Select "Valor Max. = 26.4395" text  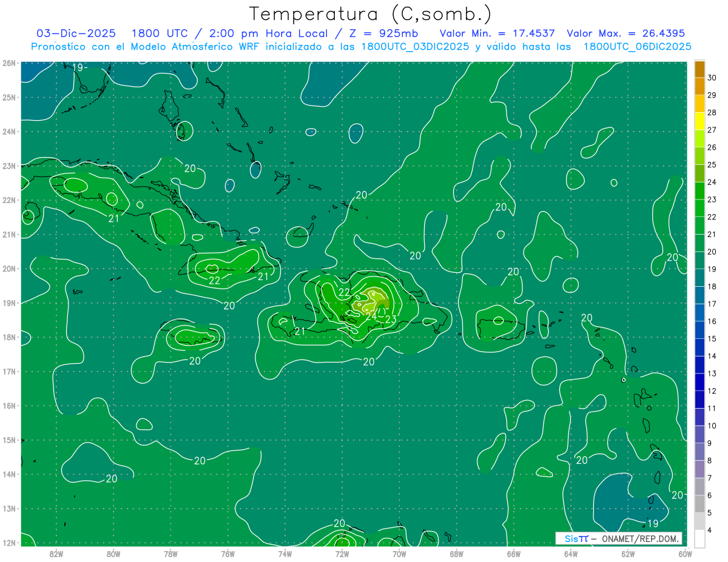[x=625, y=33]
